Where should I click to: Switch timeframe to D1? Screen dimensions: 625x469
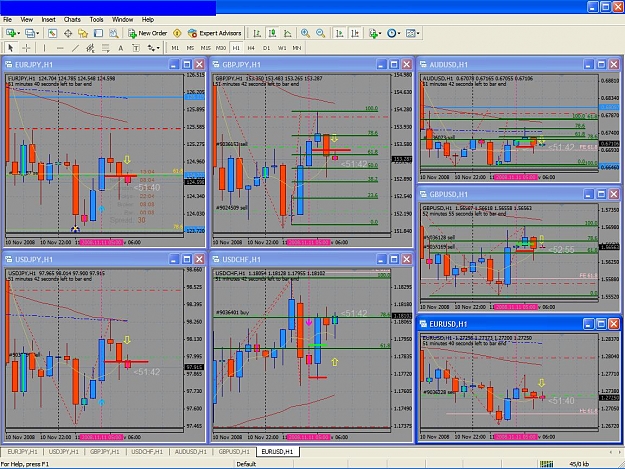click(x=267, y=48)
